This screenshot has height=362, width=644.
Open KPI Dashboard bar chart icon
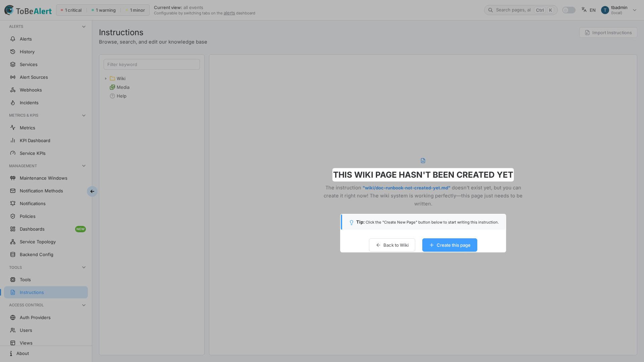(x=13, y=140)
